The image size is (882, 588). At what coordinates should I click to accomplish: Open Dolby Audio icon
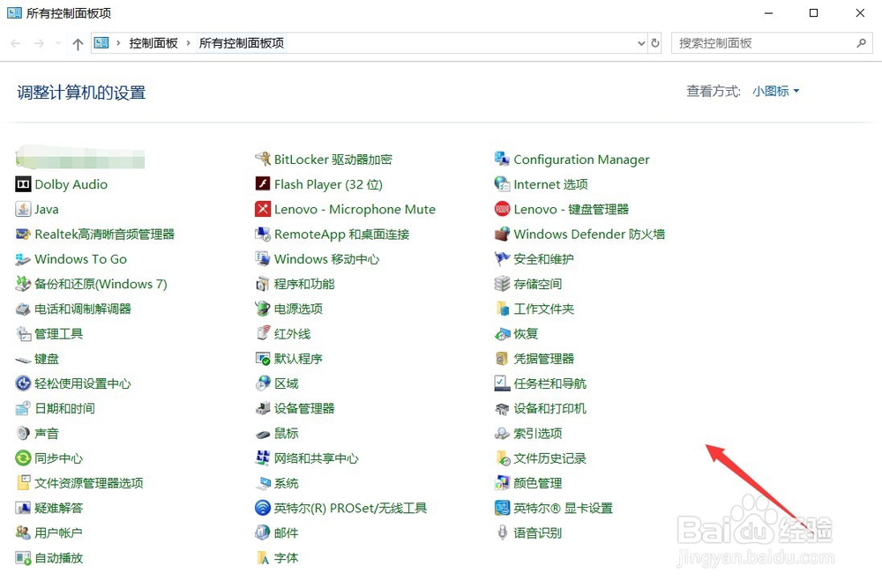pos(23,184)
